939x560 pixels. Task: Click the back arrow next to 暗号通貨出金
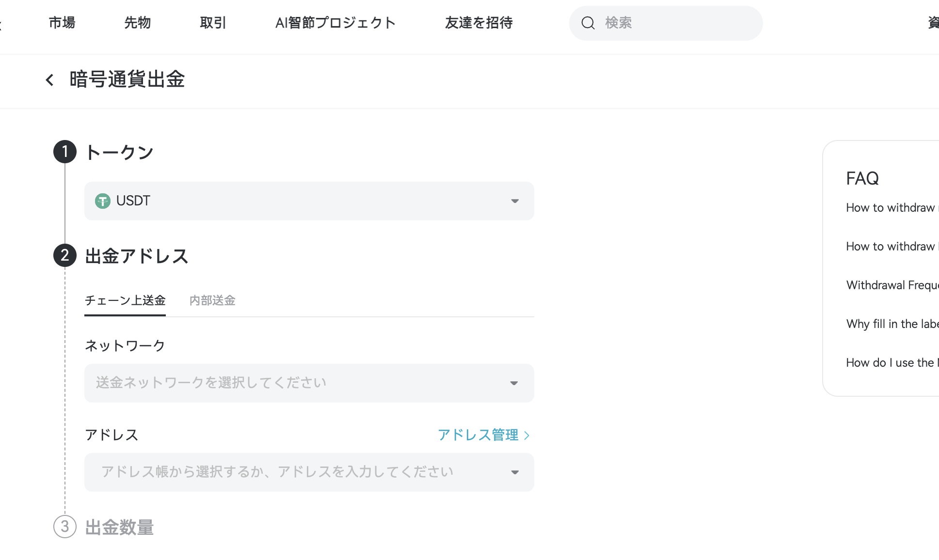(x=50, y=79)
